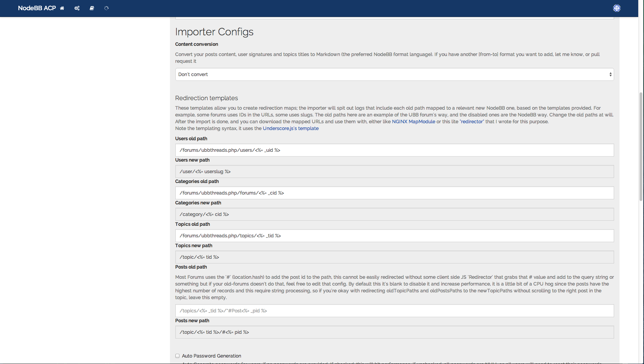Click the Posts old path field
This screenshot has height=364, width=644.
pyautogui.click(x=394, y=311)
